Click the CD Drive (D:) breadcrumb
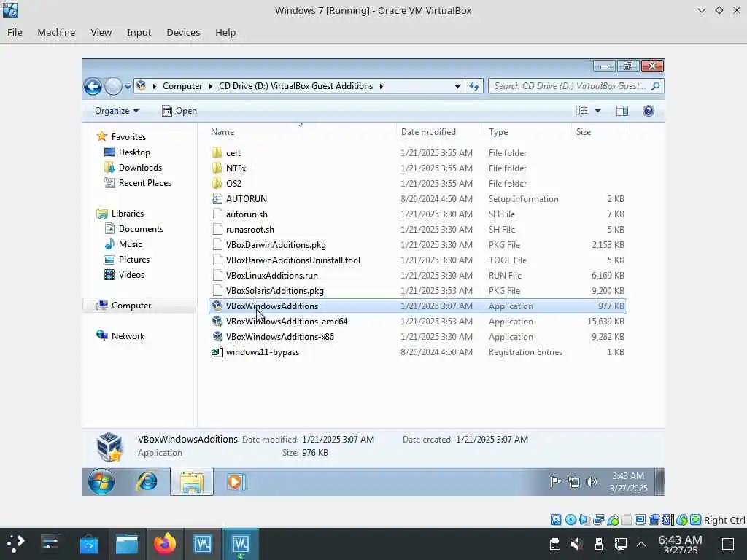 [x=295, y=86]
